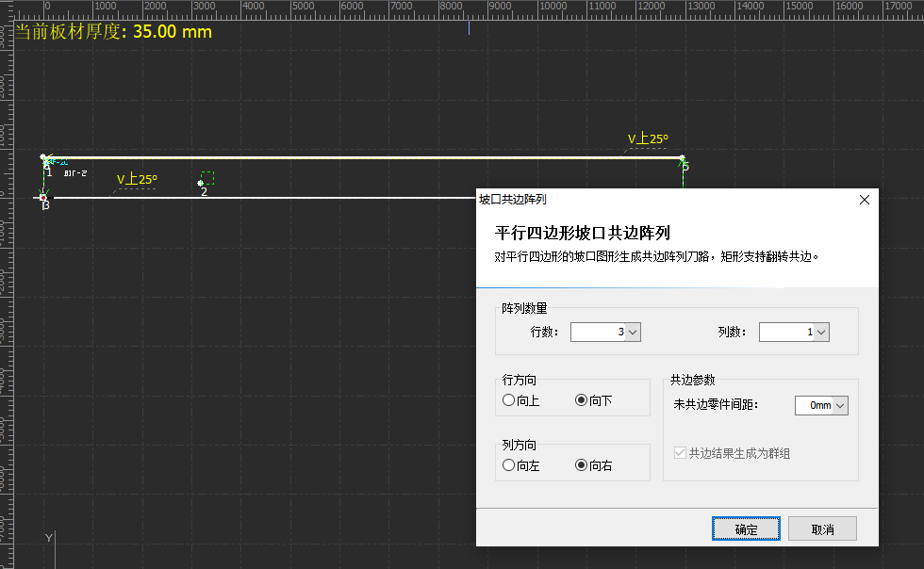Click the green dashed marker above number 2
This screenshot has height=569, width=924.
pyautogui.click(x=207, y=178)
